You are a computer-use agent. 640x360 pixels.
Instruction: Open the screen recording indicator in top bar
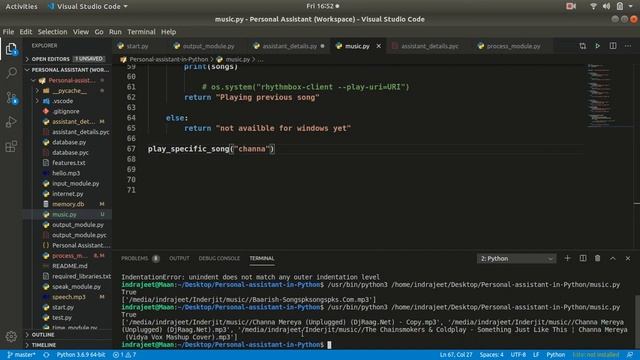pos(571,6)
